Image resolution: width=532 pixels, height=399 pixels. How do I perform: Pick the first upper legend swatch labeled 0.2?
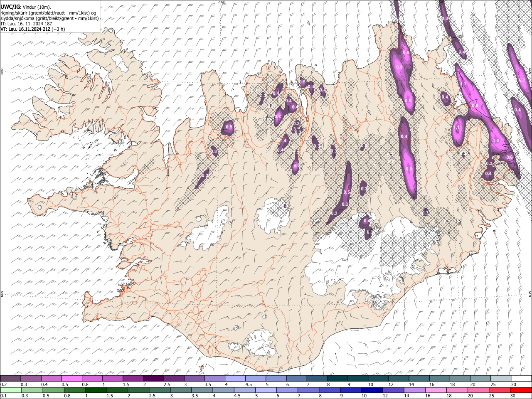10,379
